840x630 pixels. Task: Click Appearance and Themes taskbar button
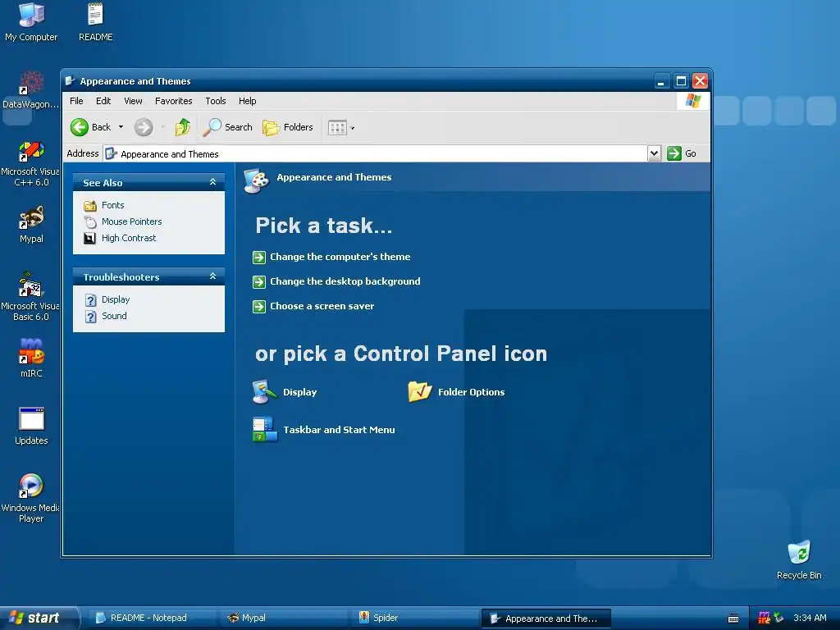click(x=546, y=619)
